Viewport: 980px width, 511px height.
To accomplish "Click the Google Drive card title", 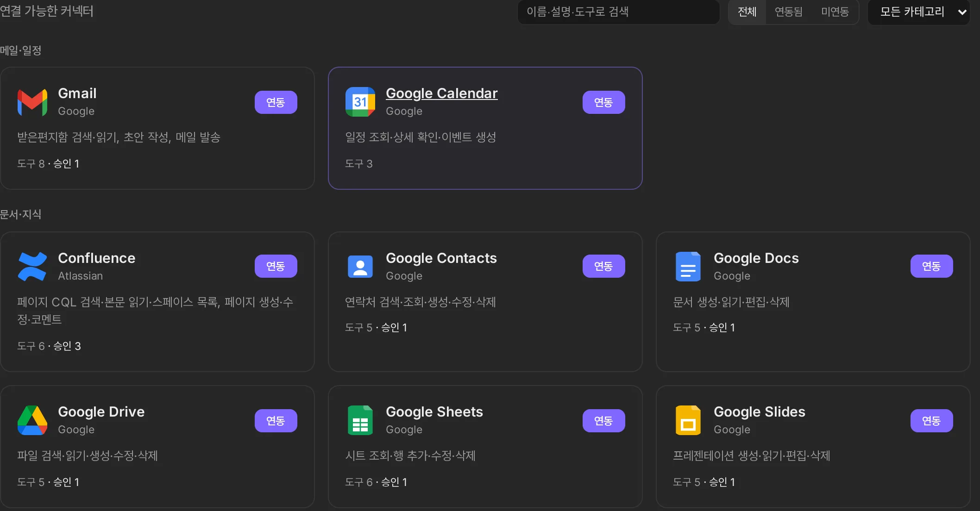I will [x=101, y=412].
